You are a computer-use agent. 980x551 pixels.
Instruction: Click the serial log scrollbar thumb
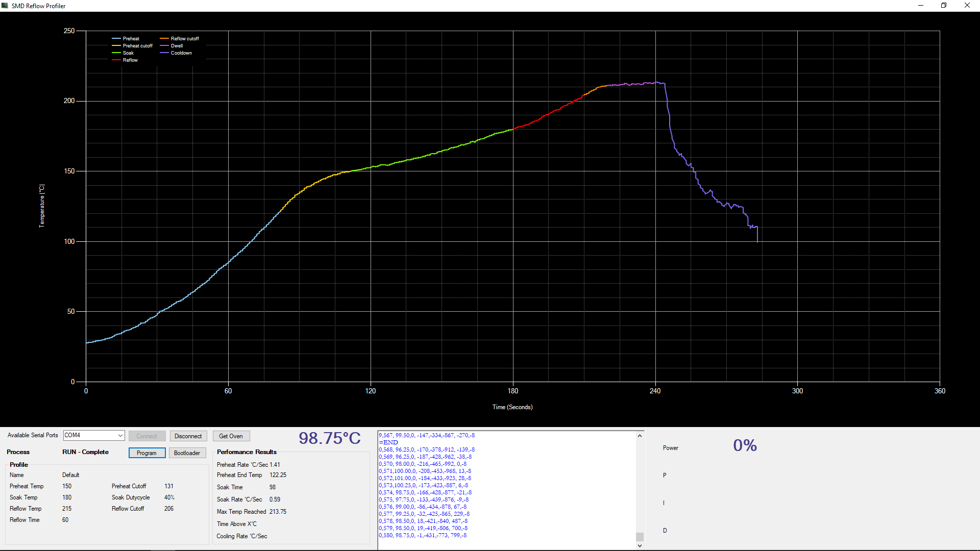[640, 537]
